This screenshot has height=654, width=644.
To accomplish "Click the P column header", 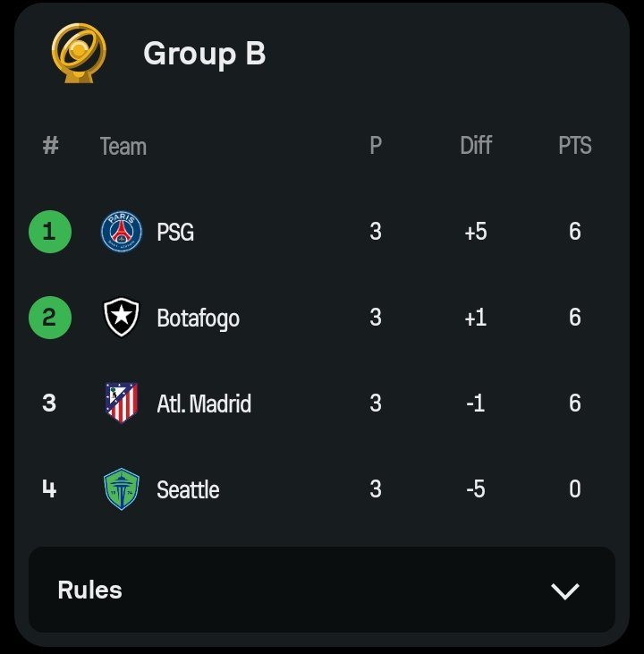I will [x=376, y=146].
